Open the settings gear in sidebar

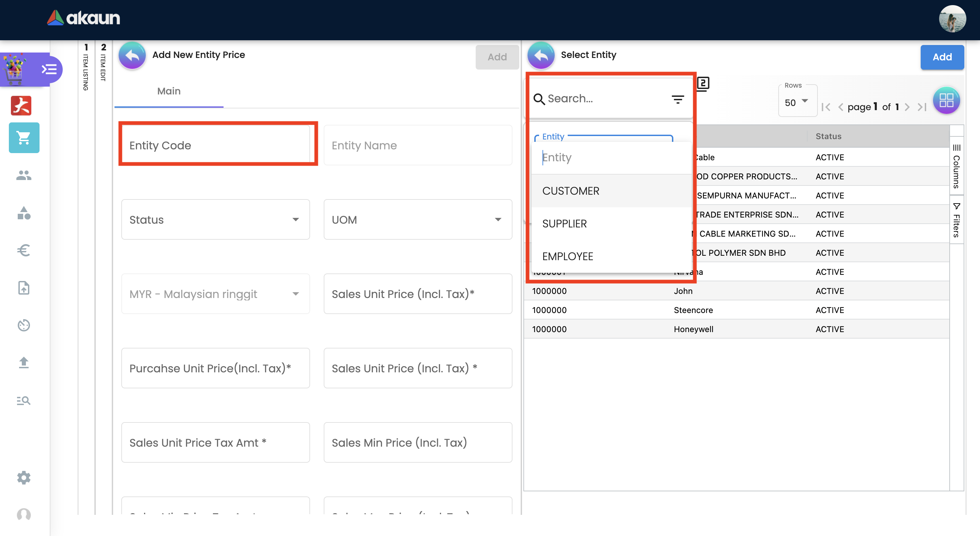click(x=24, y=477)
